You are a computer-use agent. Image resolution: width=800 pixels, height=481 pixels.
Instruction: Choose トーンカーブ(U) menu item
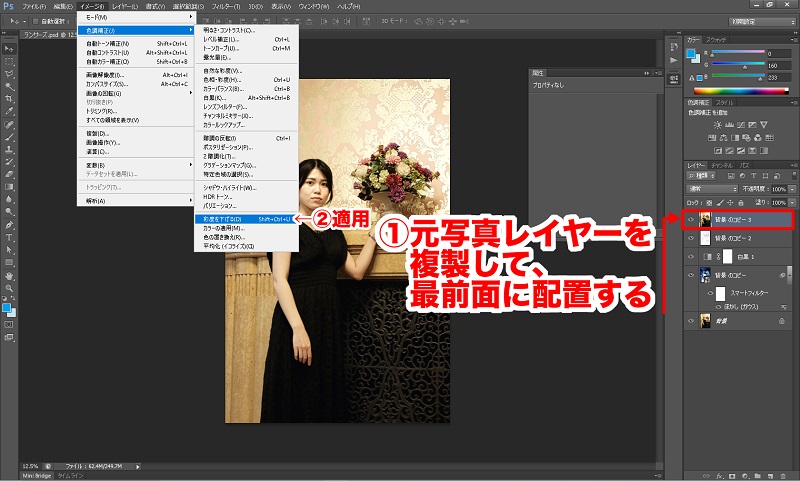click(x=246, y=48)
